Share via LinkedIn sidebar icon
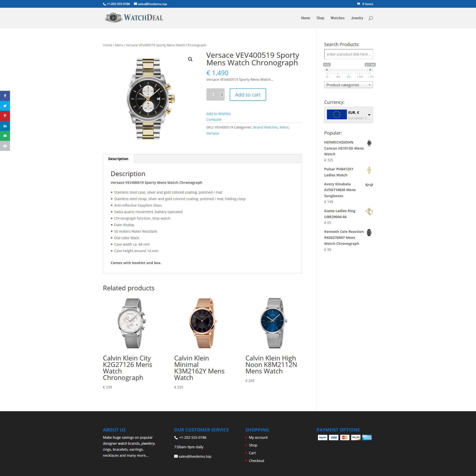This screenshot has width=476, height=476. click(x=5, y=126)
